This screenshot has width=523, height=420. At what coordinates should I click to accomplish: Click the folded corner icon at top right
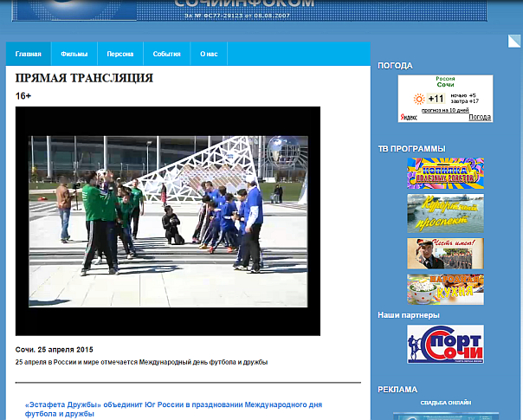[514, 41]
